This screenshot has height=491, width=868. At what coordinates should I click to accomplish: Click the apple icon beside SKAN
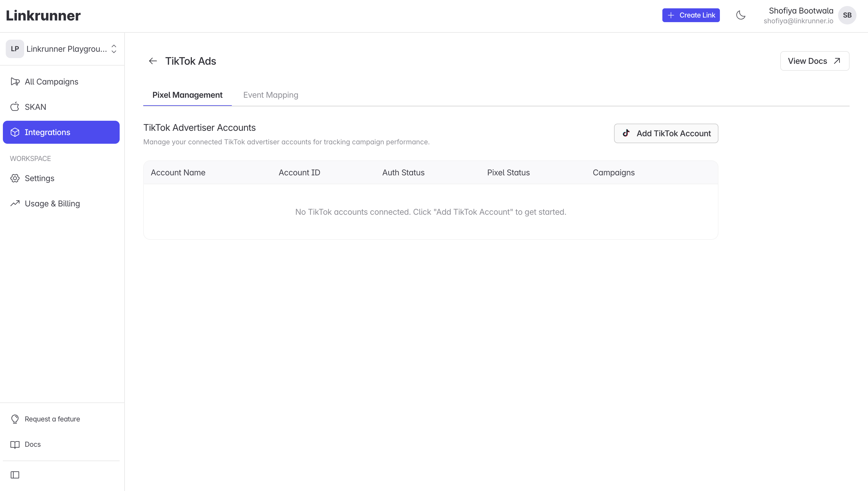[x=15, y=107]
